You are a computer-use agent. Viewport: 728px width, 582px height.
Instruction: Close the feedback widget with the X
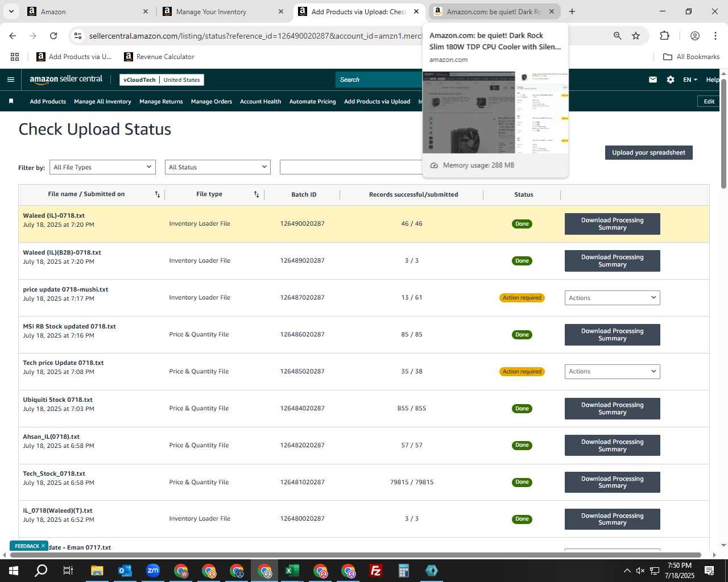[43, 546]
